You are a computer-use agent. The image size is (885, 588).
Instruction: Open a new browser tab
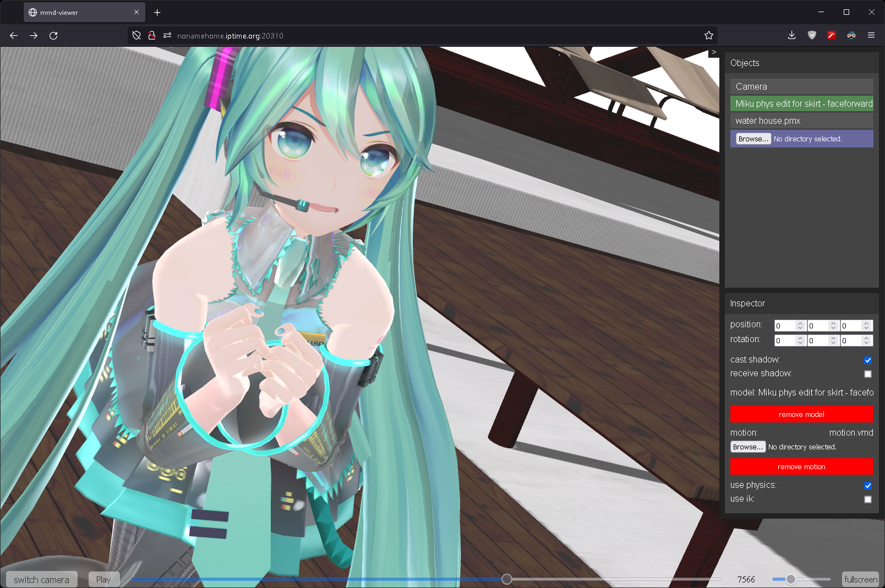click(157, 12)
